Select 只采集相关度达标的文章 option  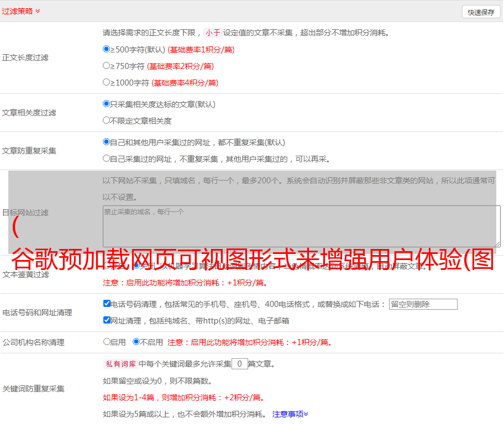click(x=107, y=104)
